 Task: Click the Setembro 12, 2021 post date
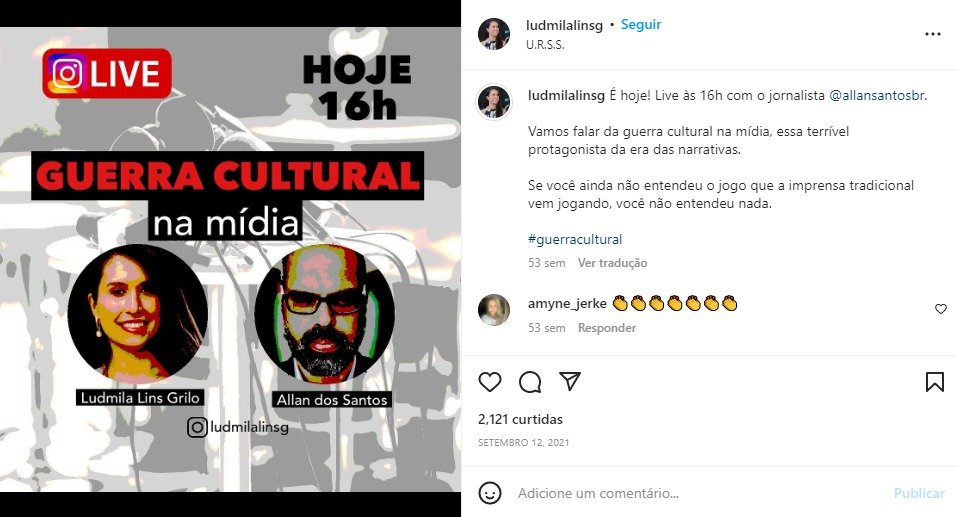pyautogui.click(x=523, y=443)
